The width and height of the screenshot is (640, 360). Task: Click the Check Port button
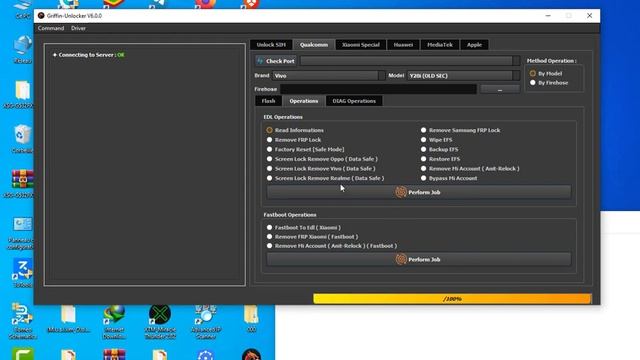[276, 61]
